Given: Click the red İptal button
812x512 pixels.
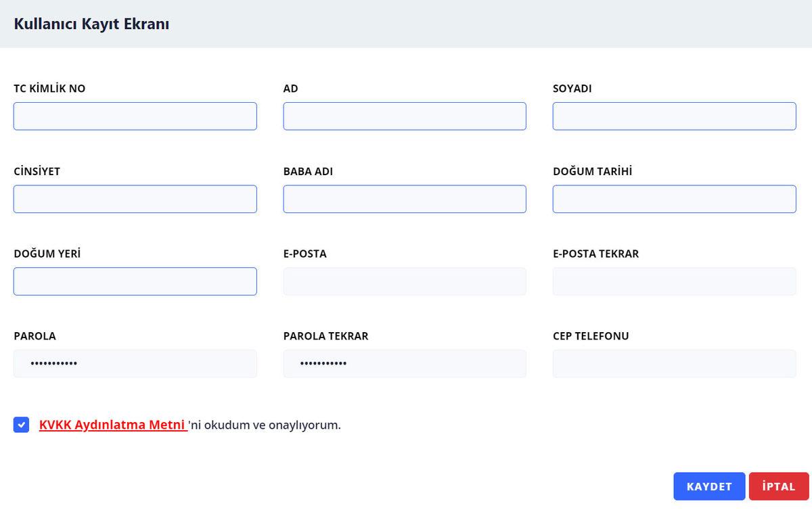Looking at the screenshot, I should pyautogui.click(x=778, y=486).
